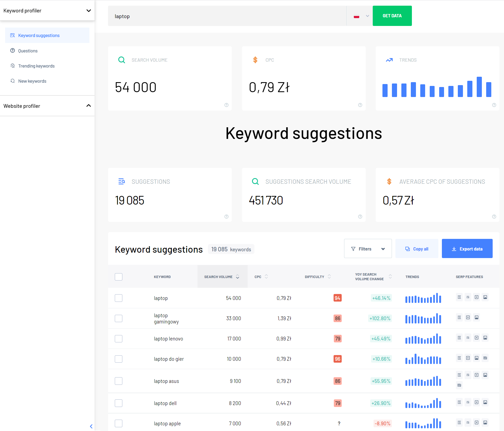Check the laptop lenovo row checkbox
The image size is (504, 431).
click(x=119, y=339)
